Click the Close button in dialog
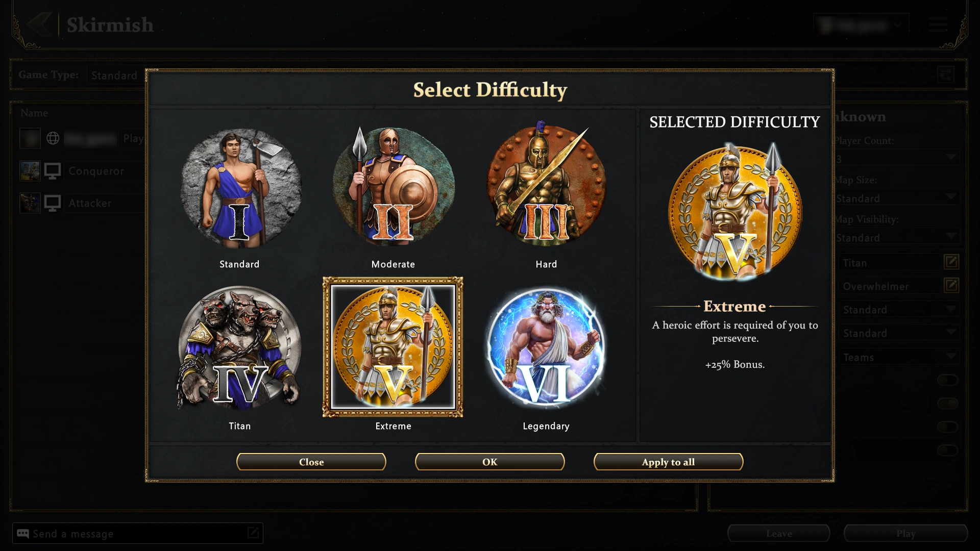The height and width of the screenshot is (551, 980). (311, 462)
